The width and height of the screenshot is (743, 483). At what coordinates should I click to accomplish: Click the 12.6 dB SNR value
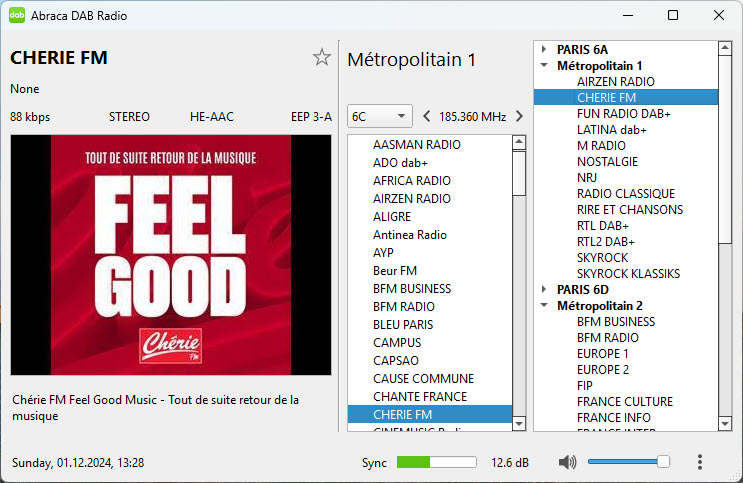[x=510, y=463]
